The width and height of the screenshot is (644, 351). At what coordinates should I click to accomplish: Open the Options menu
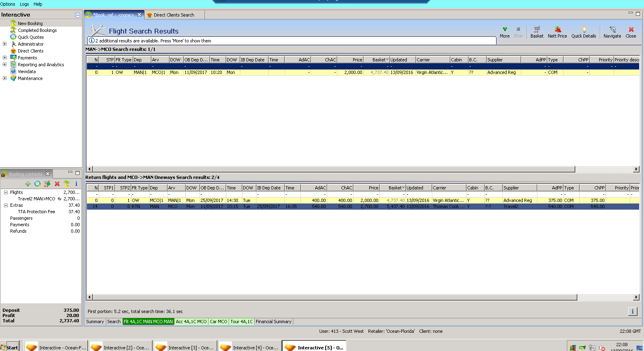[x=8, y=4]
